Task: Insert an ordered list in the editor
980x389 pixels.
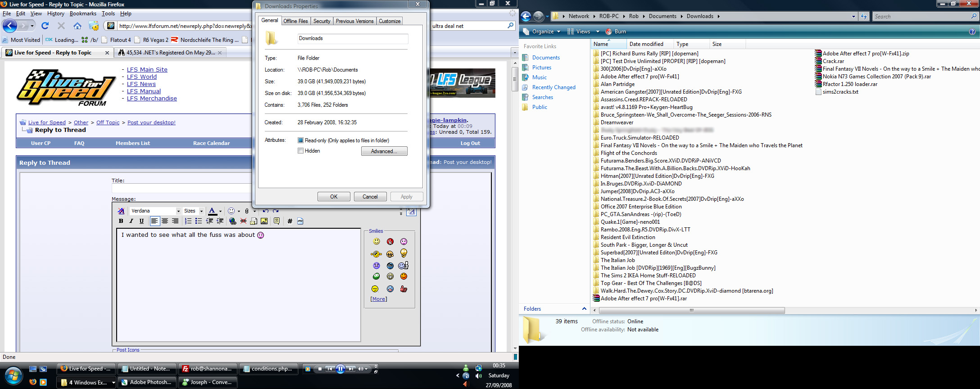Action: pyautogui.click(x=188, y=221)
